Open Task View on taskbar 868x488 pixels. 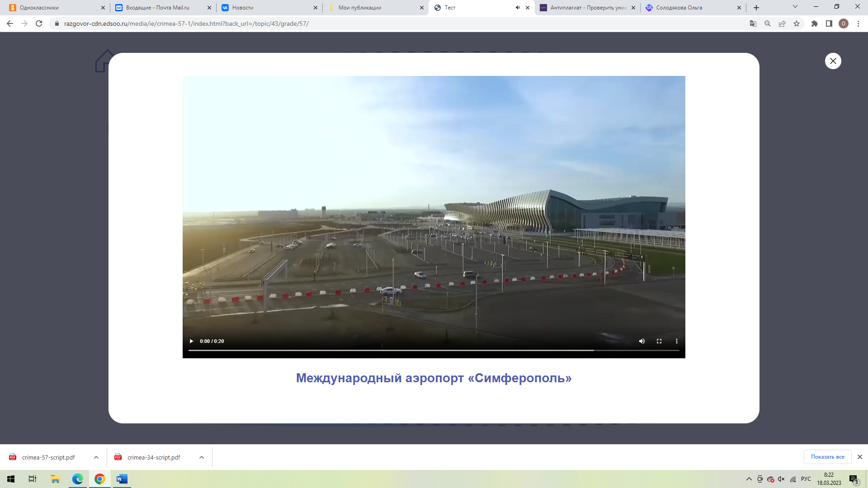(33, 479)
